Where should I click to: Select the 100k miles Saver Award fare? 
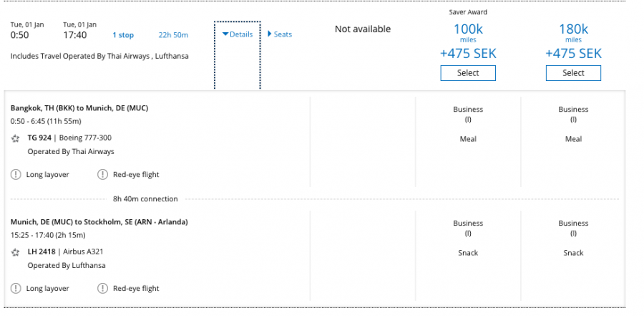pyautogui.click(x=468, y=73)
